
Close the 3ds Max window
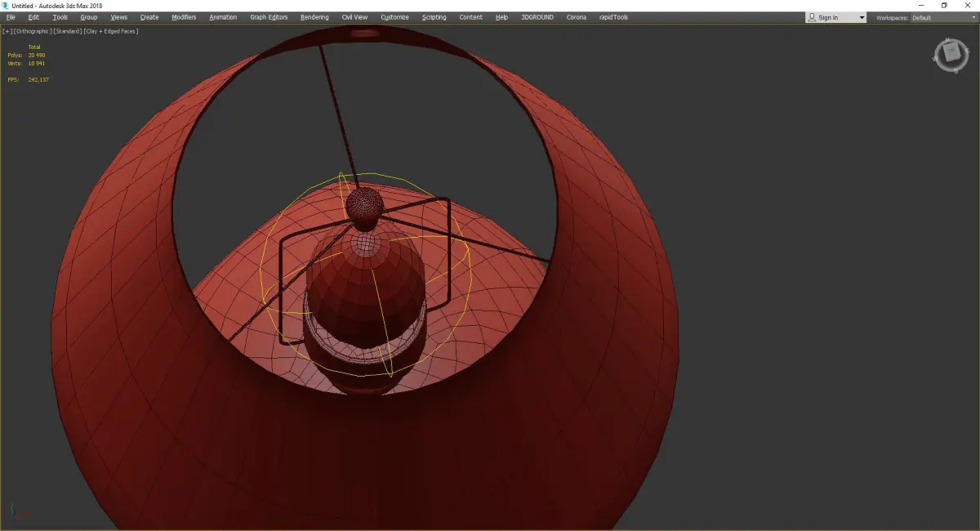968,6
